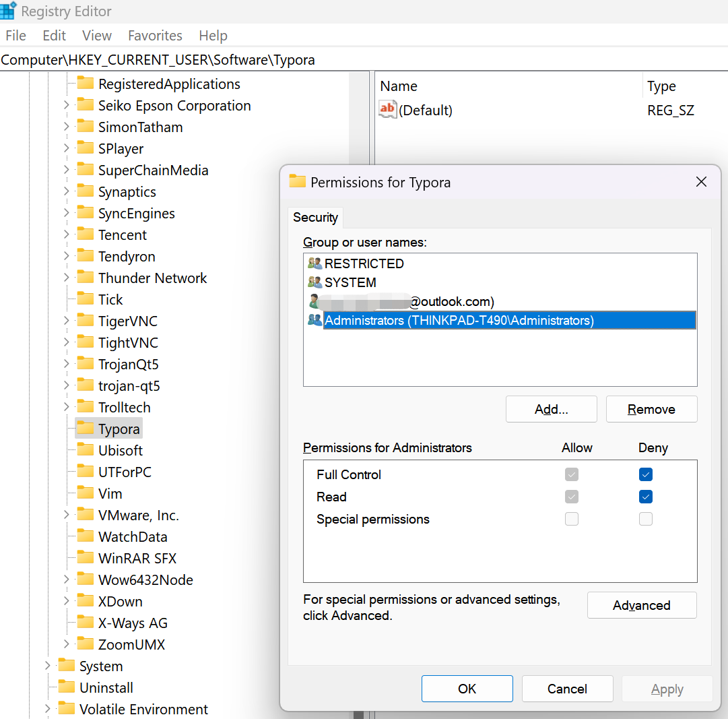Click the registry address bar path
The image size is (728, 719).
click(158, 60)
